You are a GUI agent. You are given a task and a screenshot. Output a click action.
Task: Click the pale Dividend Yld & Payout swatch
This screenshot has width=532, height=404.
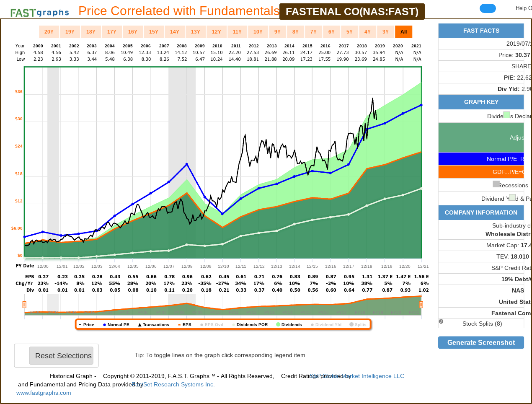pyautogui.click(x=512, y=197)
